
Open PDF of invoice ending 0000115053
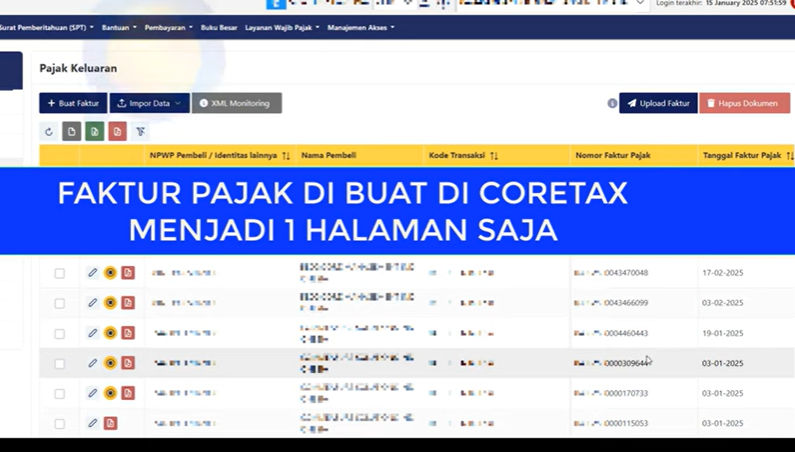(111, 423)
